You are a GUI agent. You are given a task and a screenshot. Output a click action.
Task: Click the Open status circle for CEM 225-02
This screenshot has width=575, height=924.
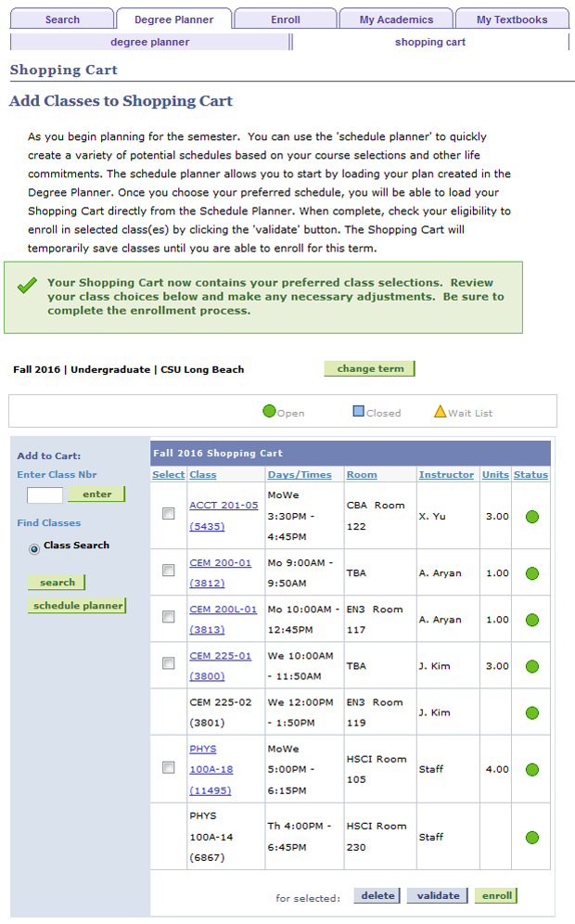pos(532,712)
